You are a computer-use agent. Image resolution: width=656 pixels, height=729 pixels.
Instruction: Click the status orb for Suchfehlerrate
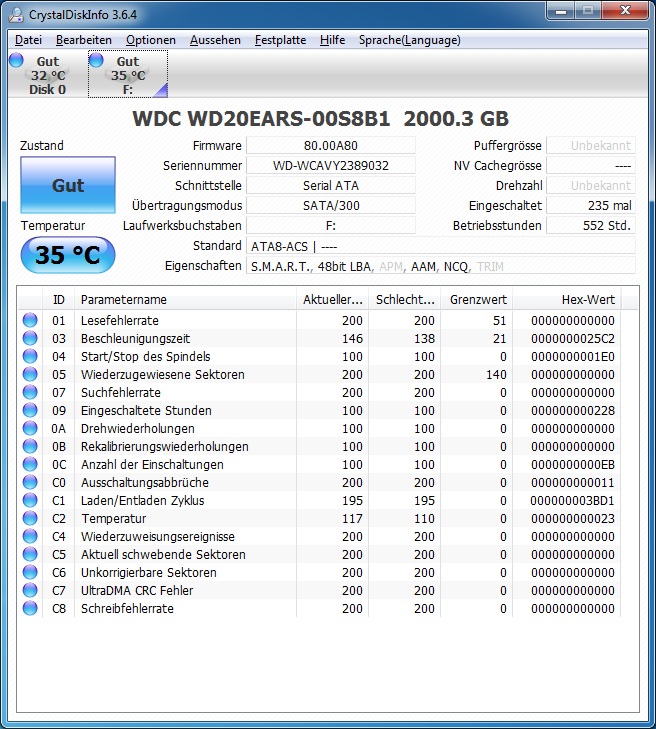click(30, 392)
